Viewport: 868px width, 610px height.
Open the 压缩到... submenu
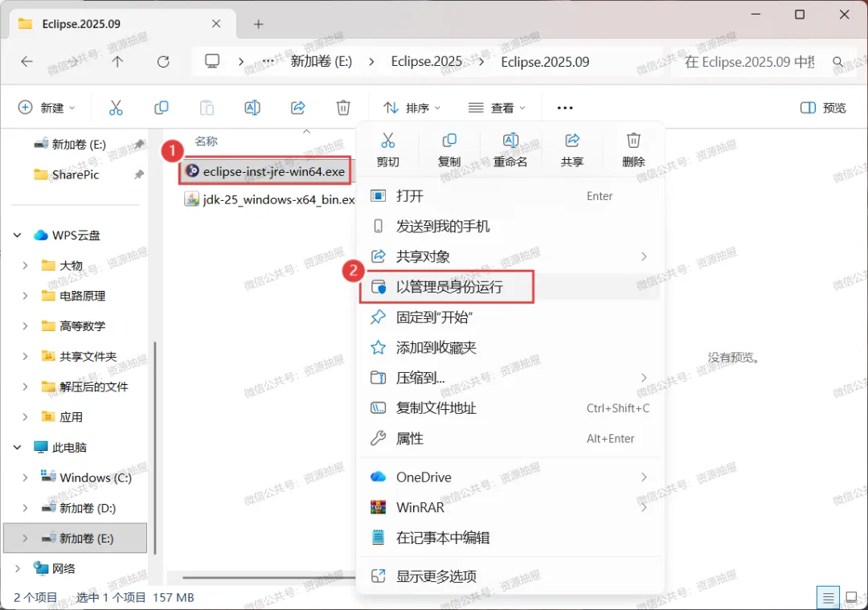tap(510, 378)
